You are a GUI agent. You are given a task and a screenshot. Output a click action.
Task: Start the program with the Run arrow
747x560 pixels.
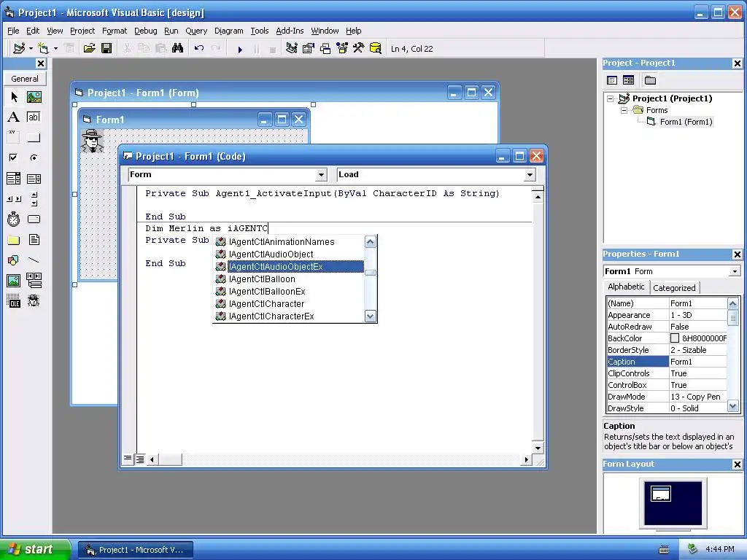pyautogui.click(x=240, y=49)
